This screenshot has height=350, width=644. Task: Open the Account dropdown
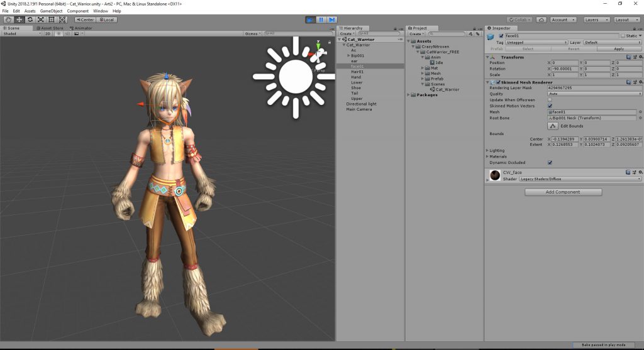click(563, 19)
